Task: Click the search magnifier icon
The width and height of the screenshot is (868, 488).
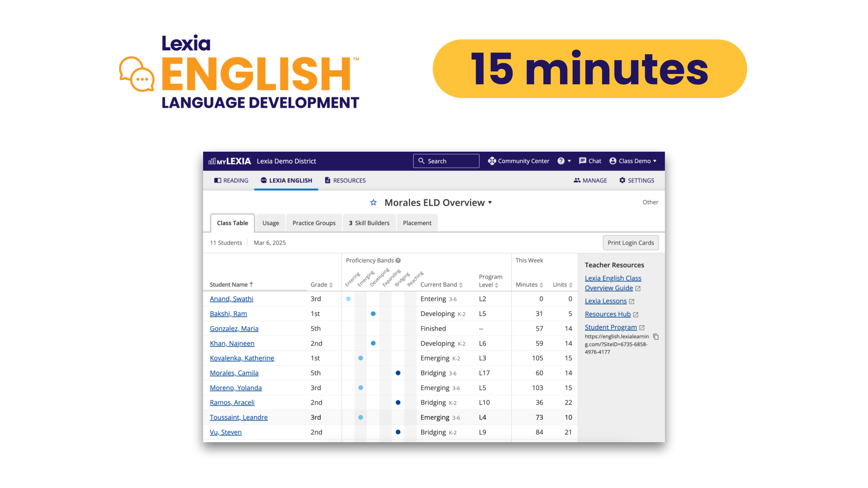Action: click(x=421, y=161)
